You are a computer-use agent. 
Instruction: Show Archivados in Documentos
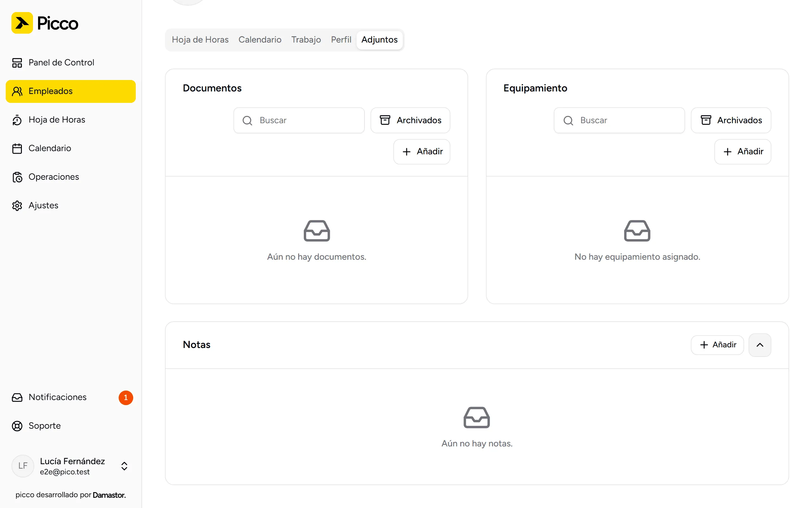tap(410, 120)
